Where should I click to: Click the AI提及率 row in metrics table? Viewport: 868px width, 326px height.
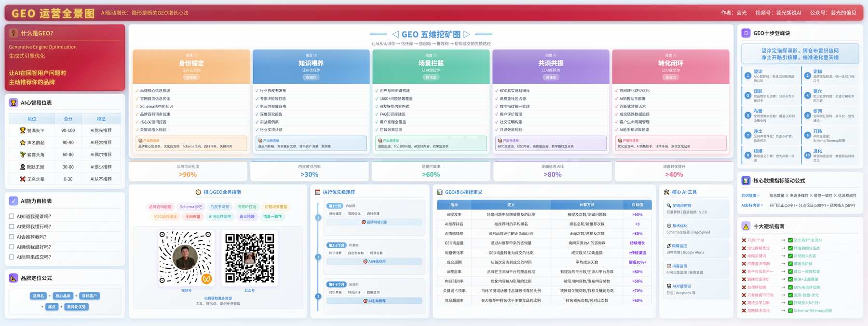click(544, 214)
